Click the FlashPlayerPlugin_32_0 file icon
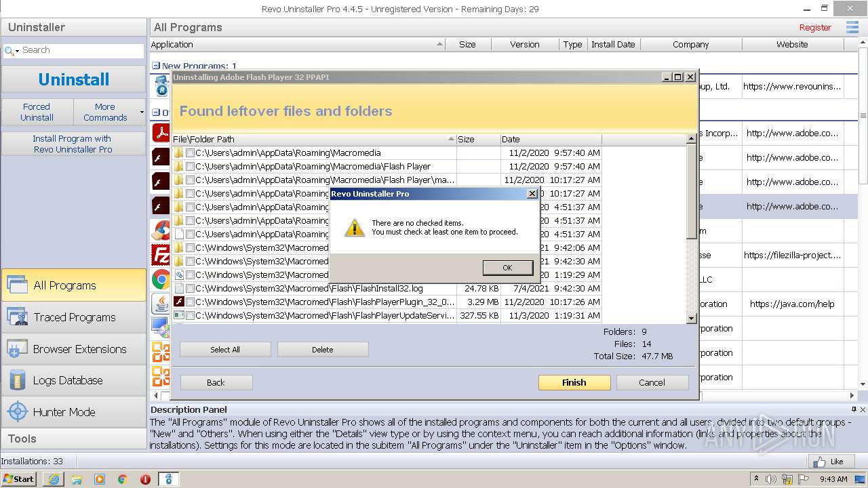 click(179, 302)
